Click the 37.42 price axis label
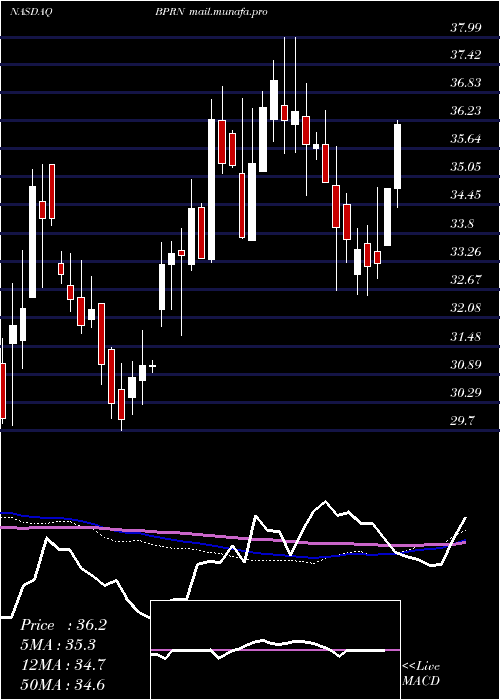Screen dimensions: 500x700 click(466, 55)
